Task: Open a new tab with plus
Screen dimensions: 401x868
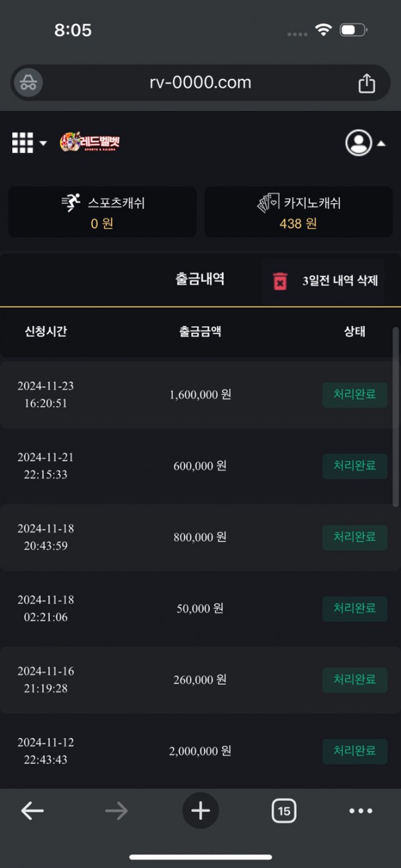Action: coord(200,811)
